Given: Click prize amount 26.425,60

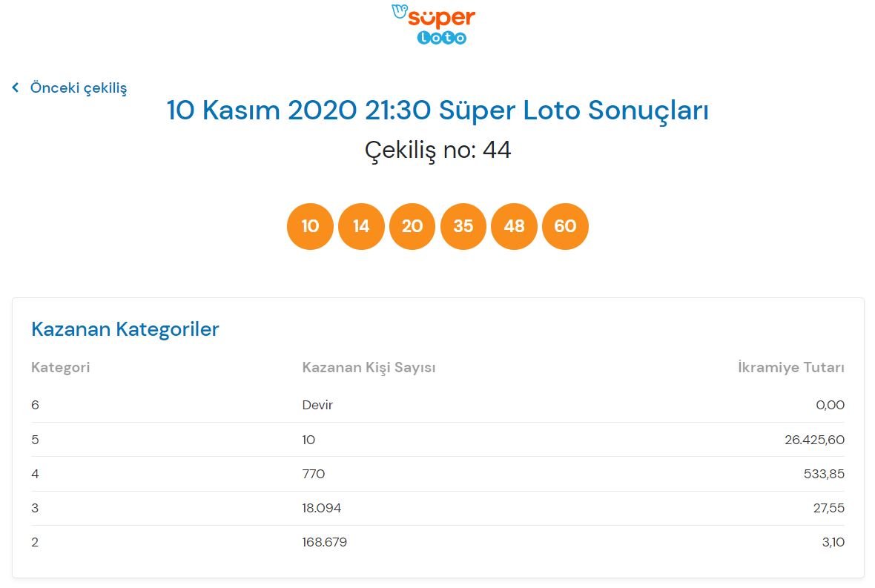Looking at the screenshot, I should (x=814, y=440).
